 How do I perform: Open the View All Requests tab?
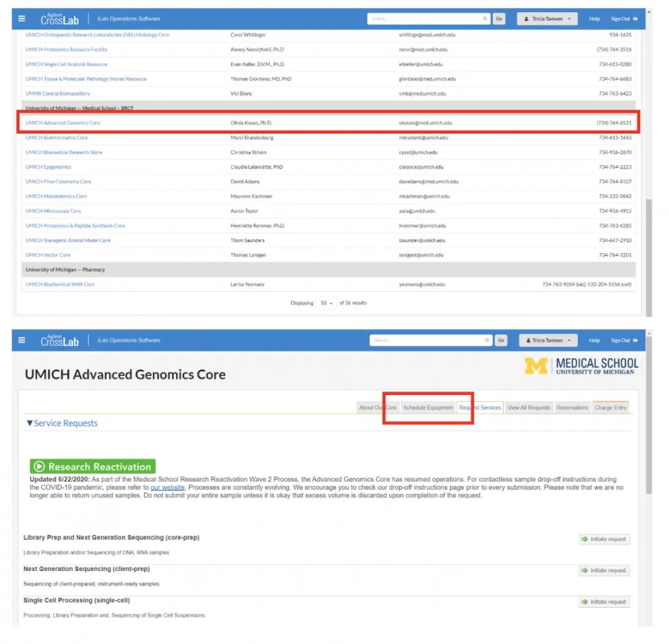click(528, 408)
